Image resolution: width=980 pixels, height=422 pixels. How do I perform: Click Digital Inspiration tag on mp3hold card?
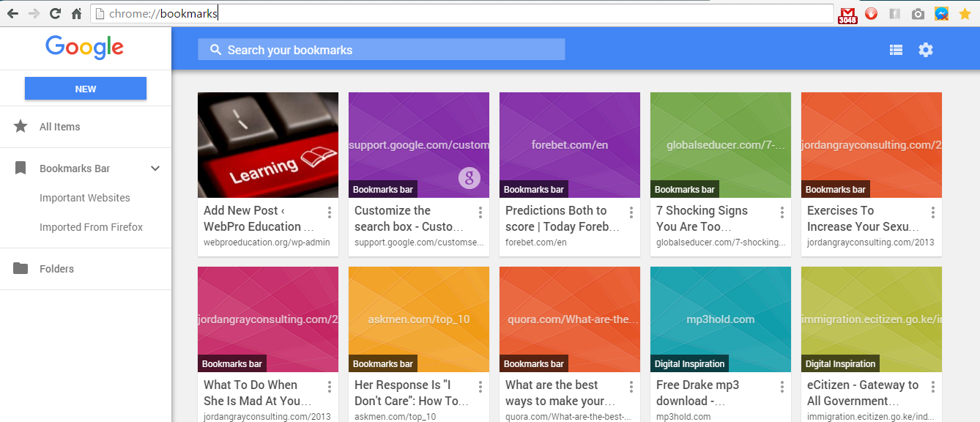[690, 363]
